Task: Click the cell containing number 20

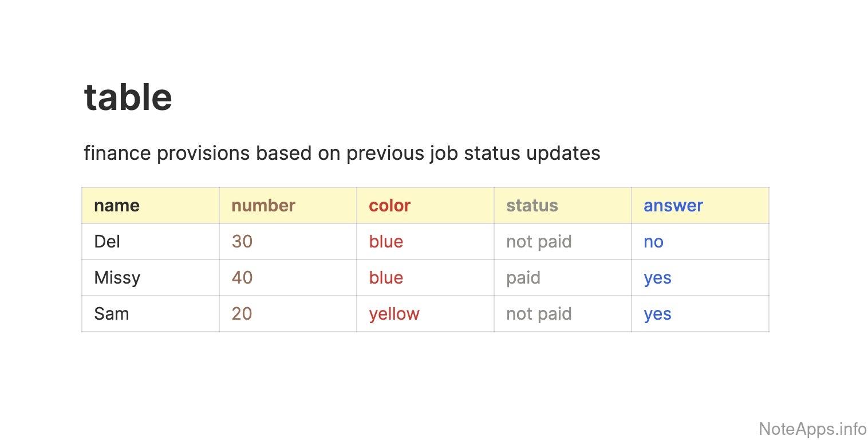Action: tap(242, 314)
